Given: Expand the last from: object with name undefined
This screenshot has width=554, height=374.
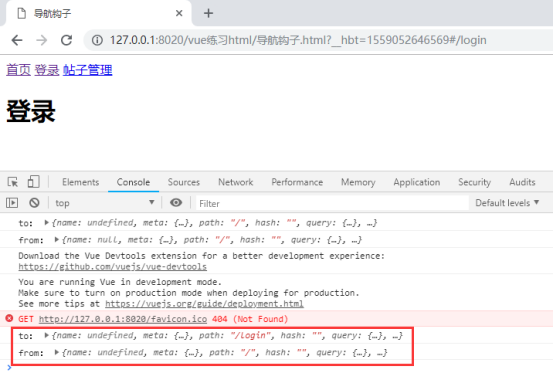Looking at the screenshot, I should coord(57,352).
